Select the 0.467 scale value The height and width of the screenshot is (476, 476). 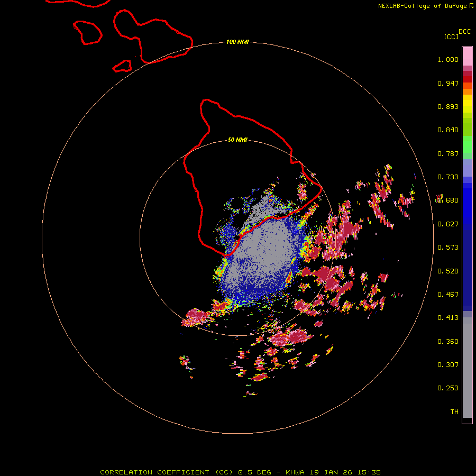448,295
